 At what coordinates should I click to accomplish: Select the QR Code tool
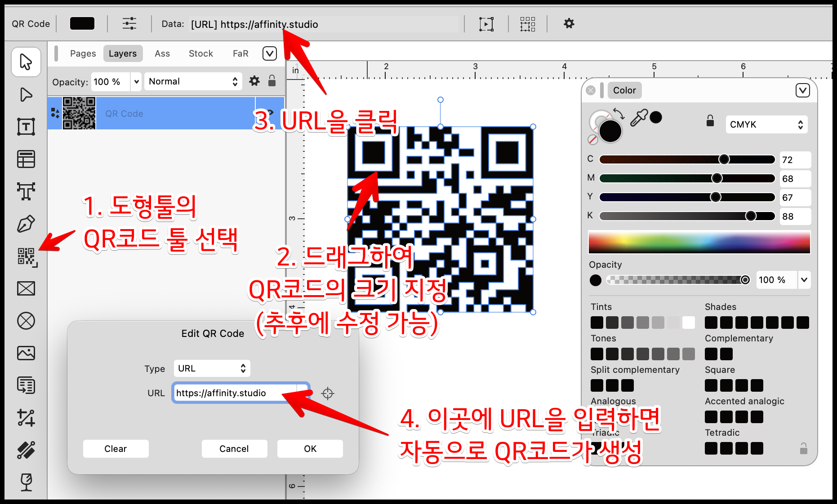(x=27, y=256)
